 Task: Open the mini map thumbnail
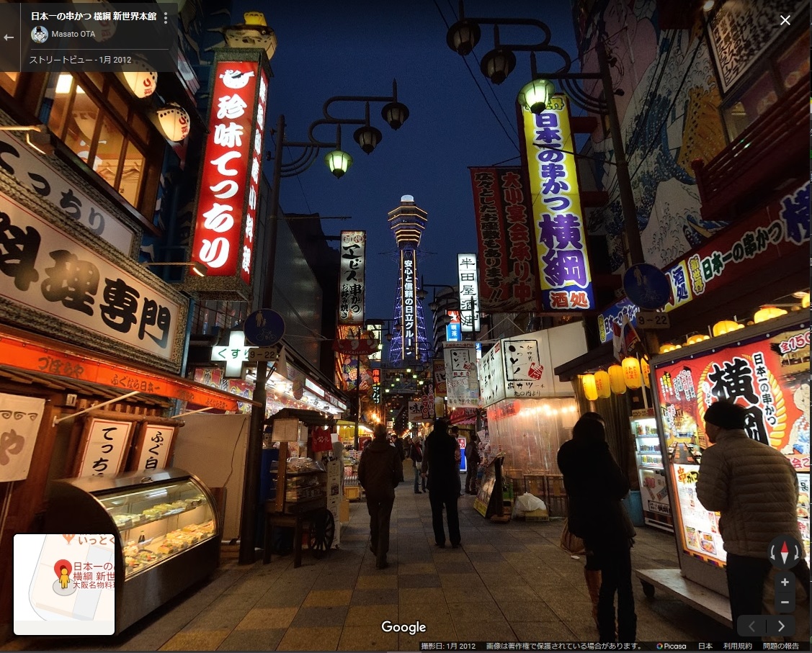[64, 585]
